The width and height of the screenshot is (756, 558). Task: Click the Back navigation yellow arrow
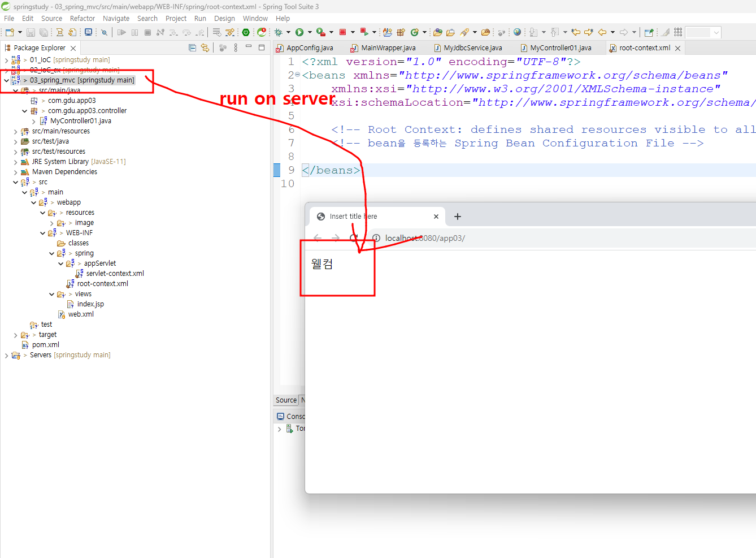click(602, 32)
